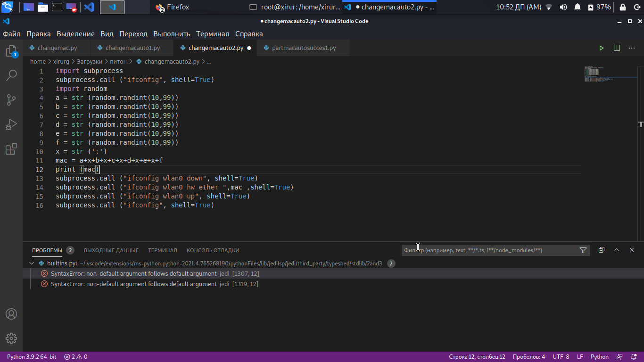This screenshot has height=362, width=644.
Task: Click the first SyntaxError red error icon
Action: point(44,274)
